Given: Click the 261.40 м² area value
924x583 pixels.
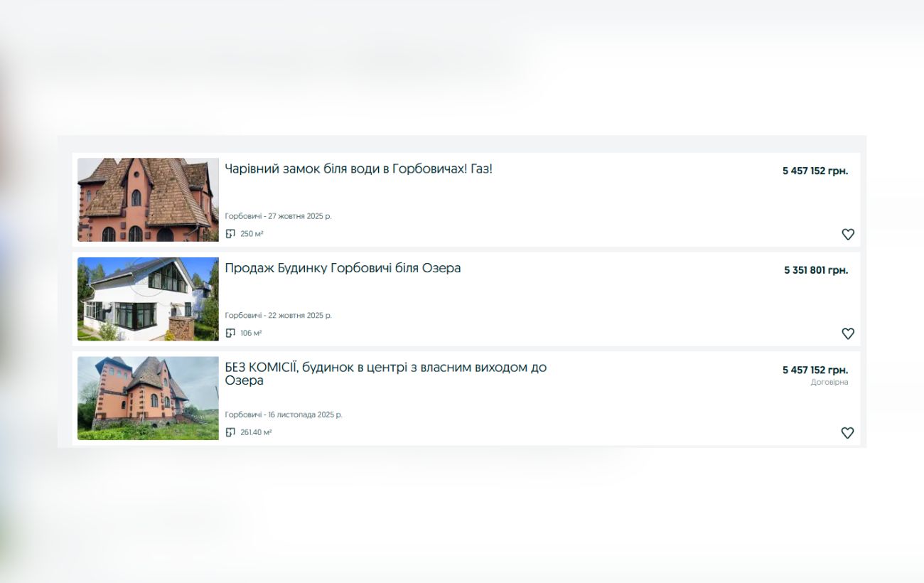Looking at the screenshot, I should (x=256, y=432).
